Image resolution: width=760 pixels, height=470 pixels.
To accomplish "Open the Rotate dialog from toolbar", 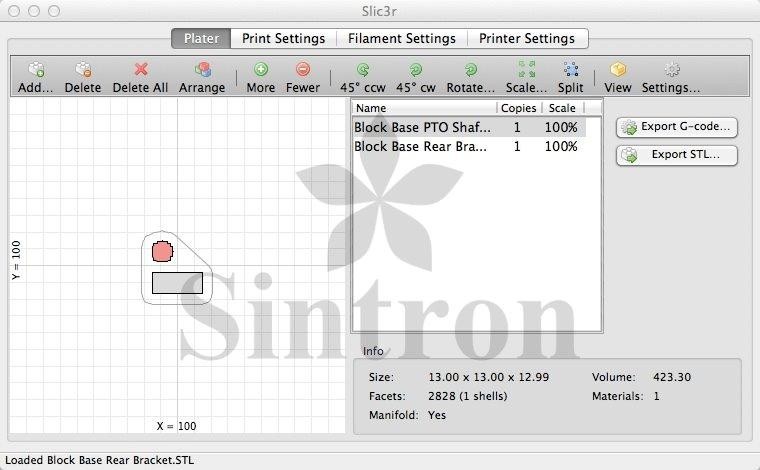I will (470, 71).
